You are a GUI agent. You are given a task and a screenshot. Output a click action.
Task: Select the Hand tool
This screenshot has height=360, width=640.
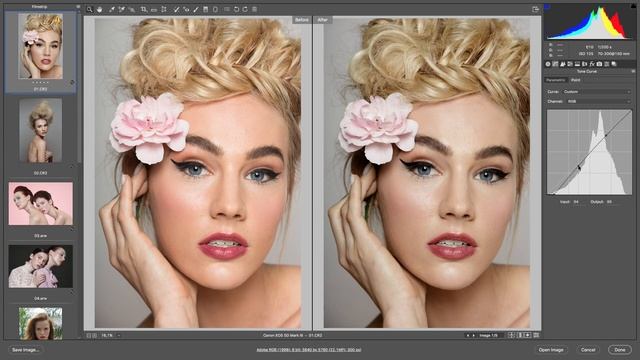click(x=99, y=9)
